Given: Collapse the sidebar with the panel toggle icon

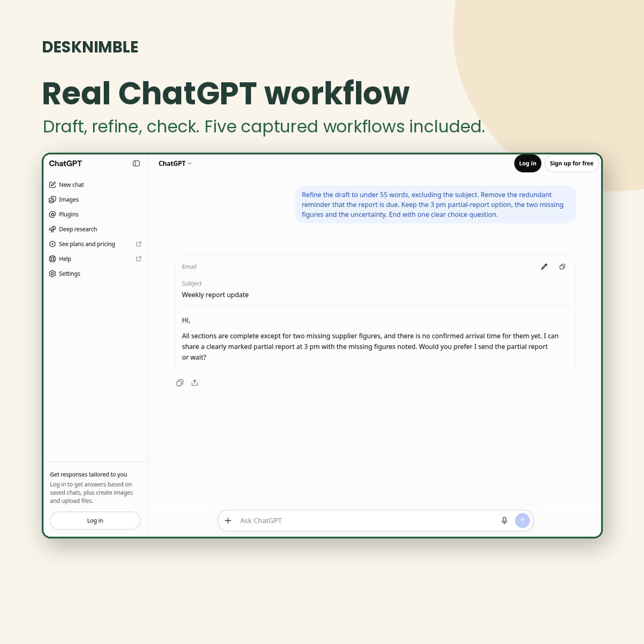Looking at the screenshot, I should tap(137, 163).
